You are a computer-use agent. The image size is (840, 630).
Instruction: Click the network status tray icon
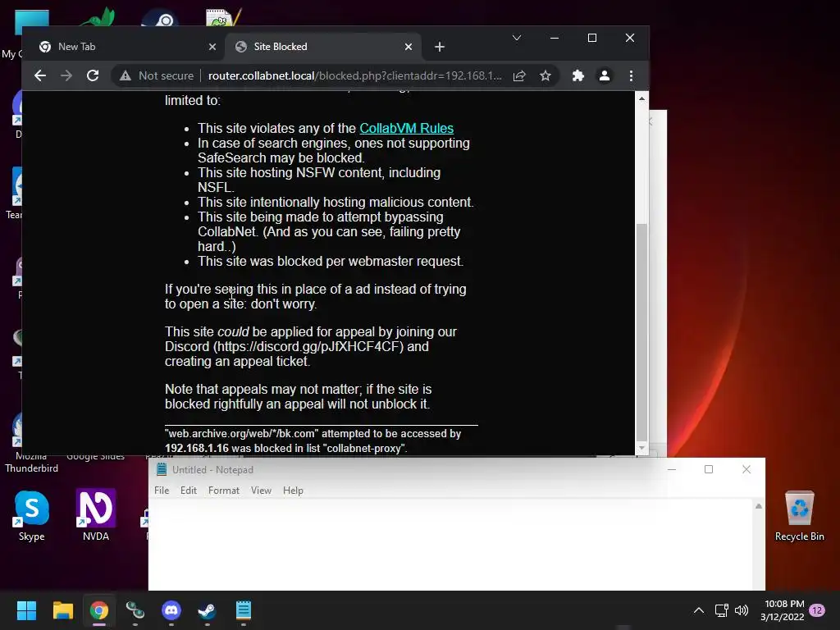pyautogui.click(x=721, y=610)
